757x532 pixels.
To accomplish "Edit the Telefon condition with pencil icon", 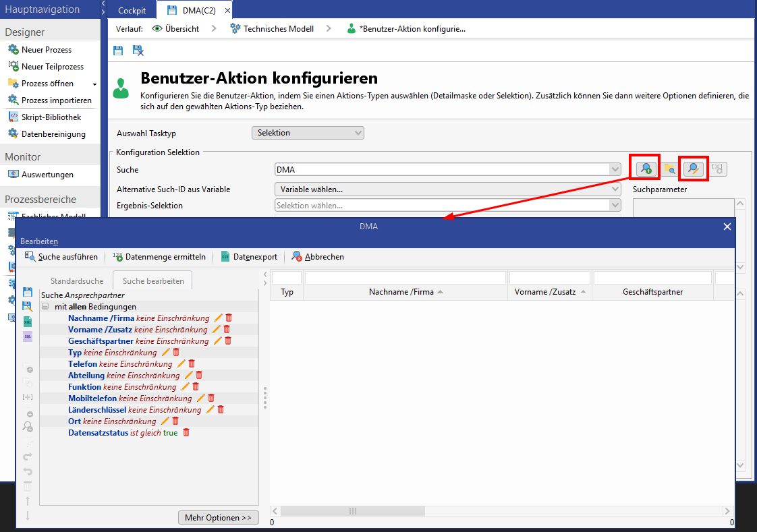I will point(181,363).
